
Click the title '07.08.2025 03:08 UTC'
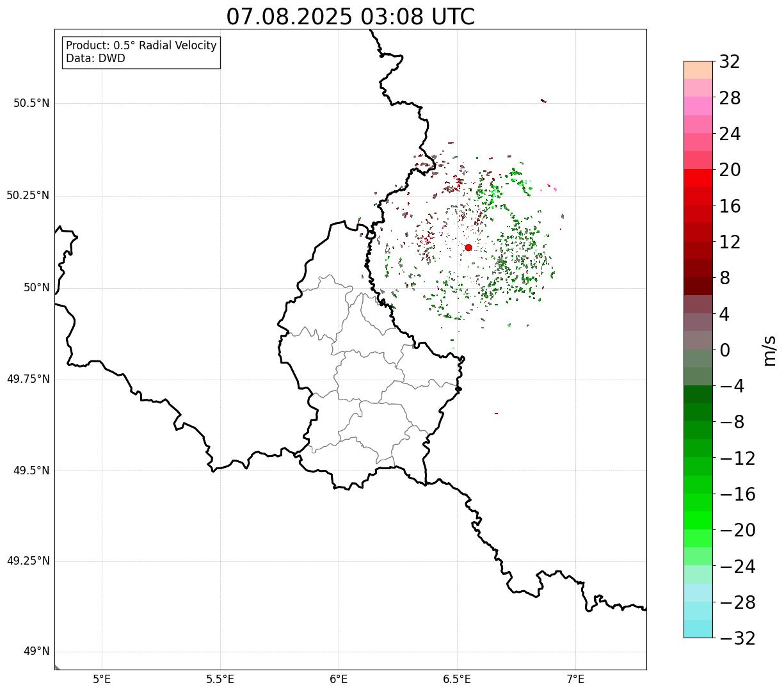[x=351, y=17]
